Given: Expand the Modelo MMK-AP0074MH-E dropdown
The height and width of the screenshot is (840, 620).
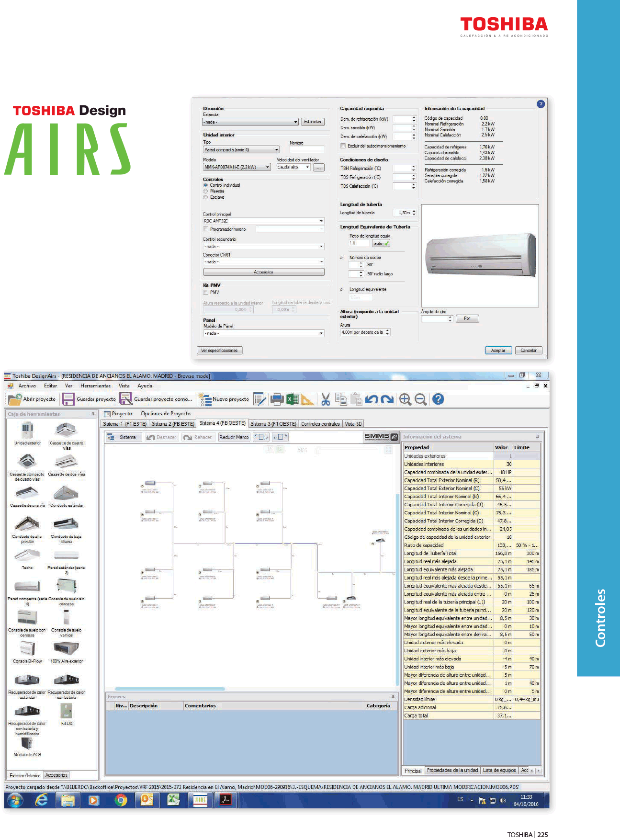Looking at the screenshot, I should (x=237, y=167).
